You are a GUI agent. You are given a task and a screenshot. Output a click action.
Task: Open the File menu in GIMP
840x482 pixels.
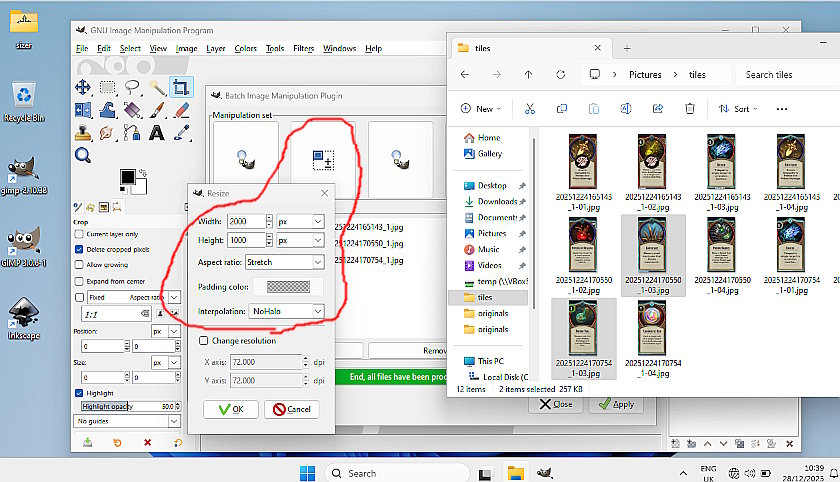click(x=82, y=48)
